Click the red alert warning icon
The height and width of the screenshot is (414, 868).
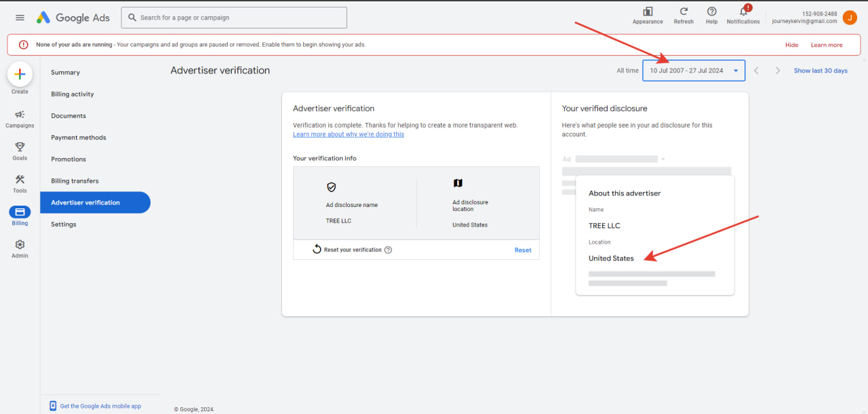(24, 45)
